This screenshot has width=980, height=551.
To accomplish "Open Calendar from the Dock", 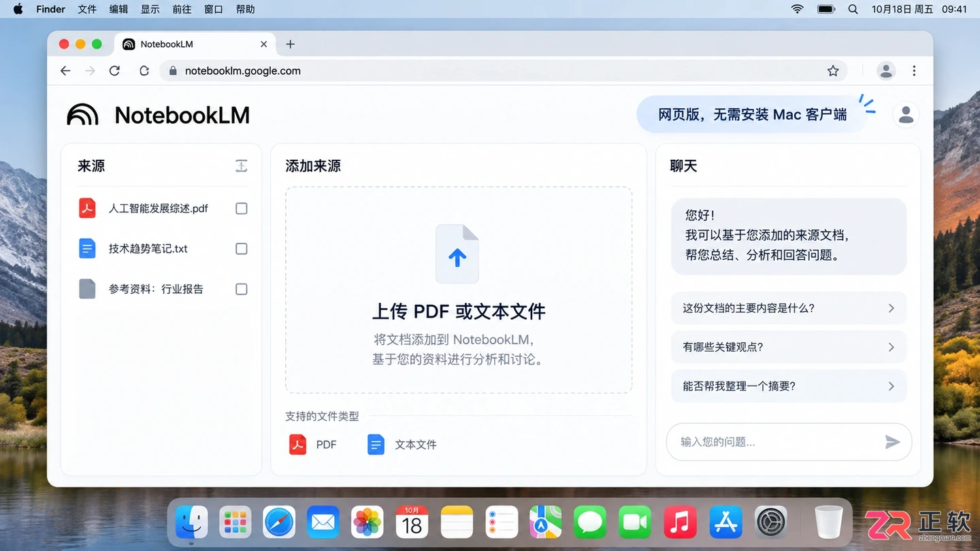I will coord(412,522).
